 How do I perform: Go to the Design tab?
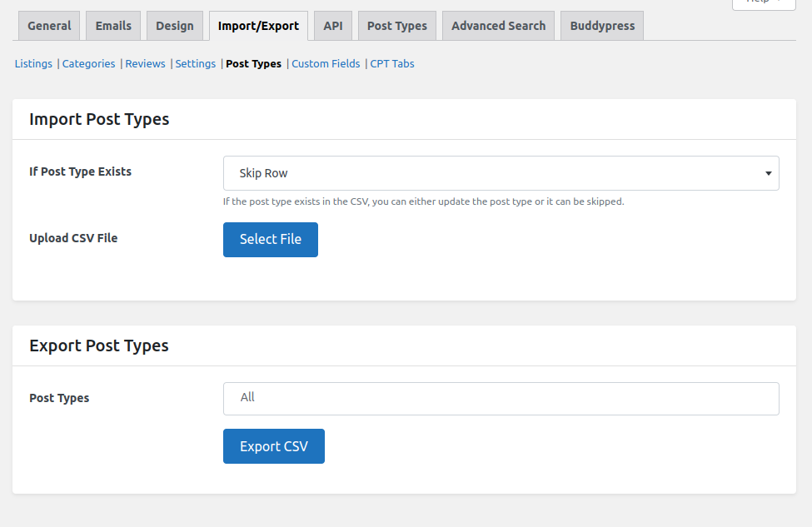(x=175, y=26)
